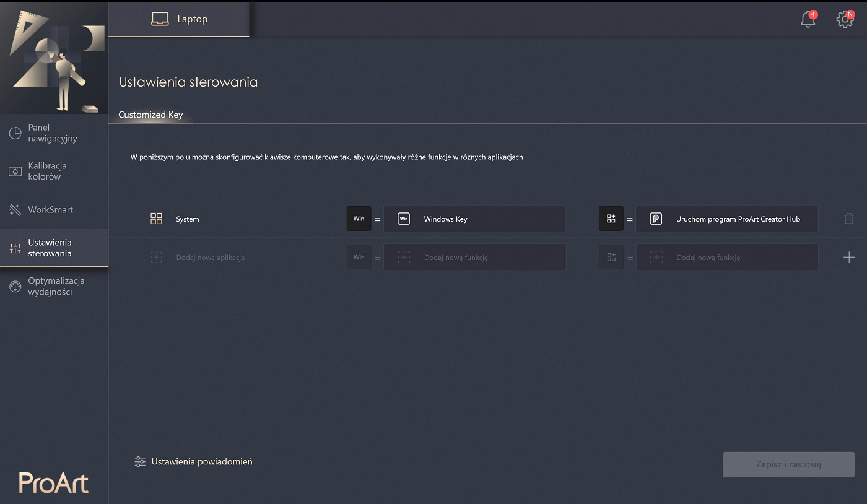Go to Panel nawigacyjny in sidebar
This screenshot has width=867, height=504.
53,133
